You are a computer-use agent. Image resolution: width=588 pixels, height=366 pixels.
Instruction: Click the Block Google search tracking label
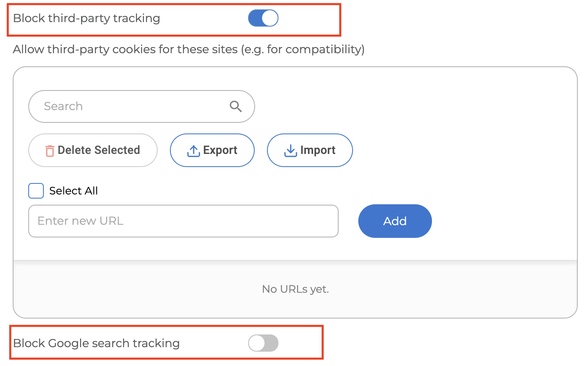coord(96,343)
